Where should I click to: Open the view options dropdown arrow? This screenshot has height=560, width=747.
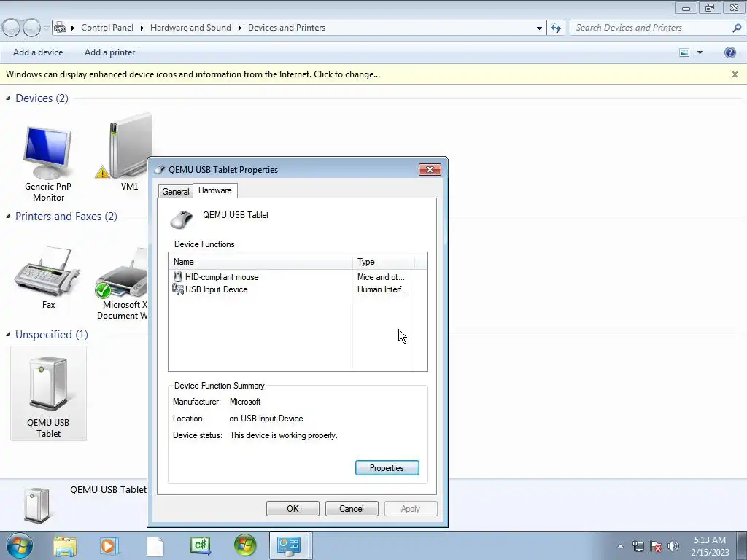pos(700,52)
